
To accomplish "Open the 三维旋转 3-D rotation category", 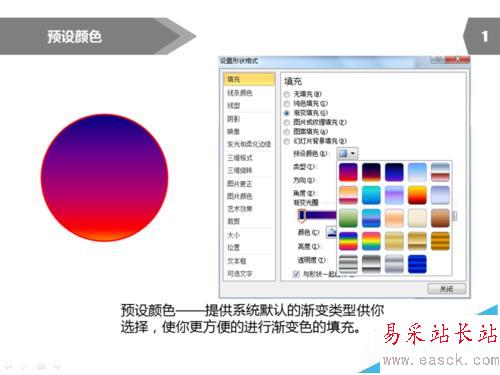I will pos(249,170).
